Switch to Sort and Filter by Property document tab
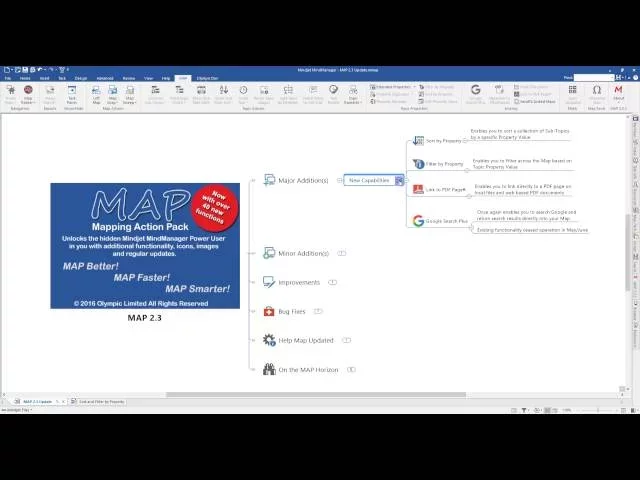Image resolution: width=640 pixels, height=480 pixels. 98,402
